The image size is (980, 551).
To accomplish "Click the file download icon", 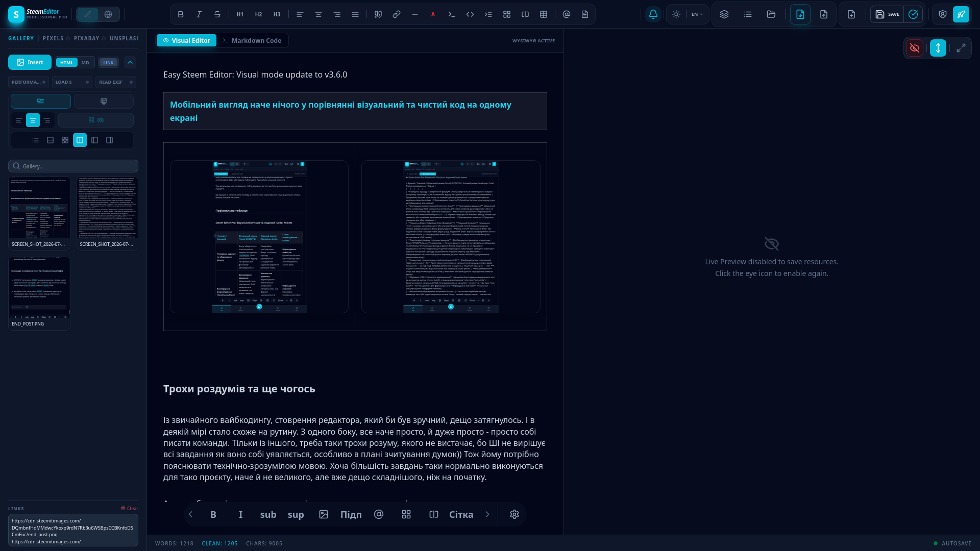I will [x=800, y=14].
